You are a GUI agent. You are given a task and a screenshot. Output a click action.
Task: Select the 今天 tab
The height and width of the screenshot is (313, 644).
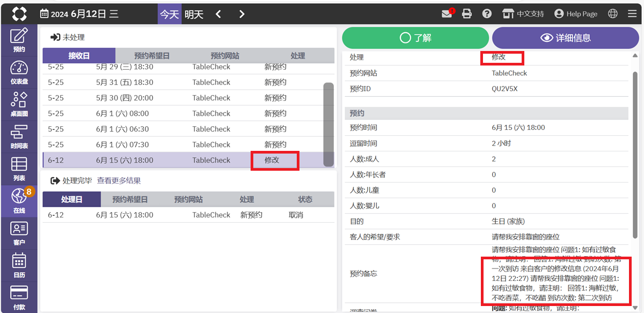pos(170,14)
